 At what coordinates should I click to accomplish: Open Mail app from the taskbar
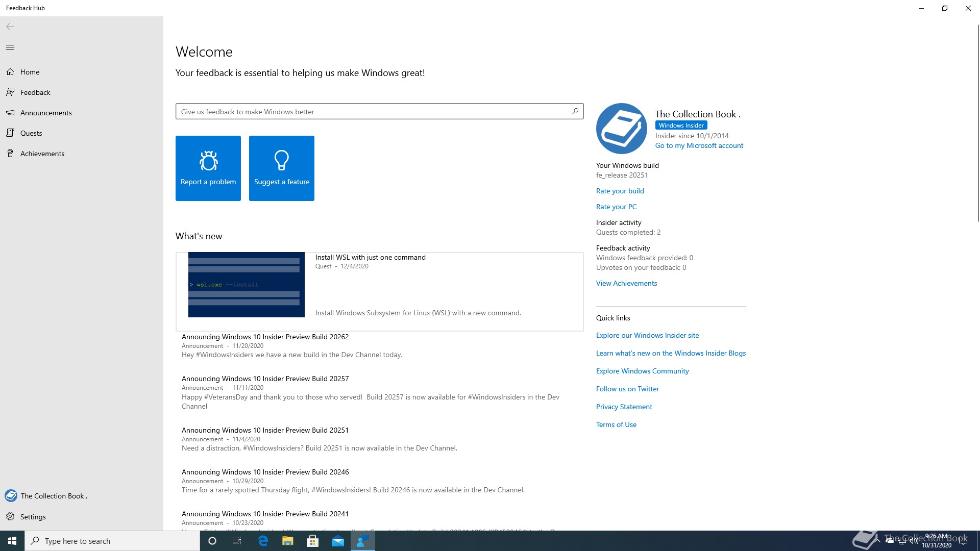[338, 541]
